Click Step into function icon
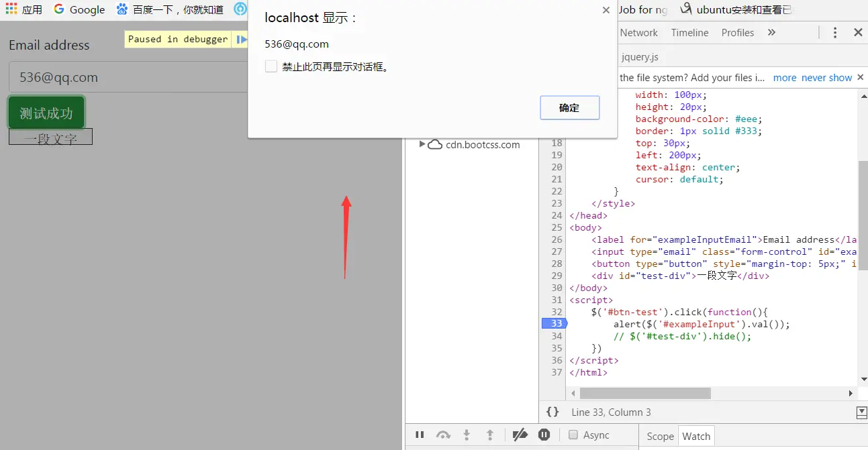This screenshot has width=868, height=450. [x=467, y=435]
